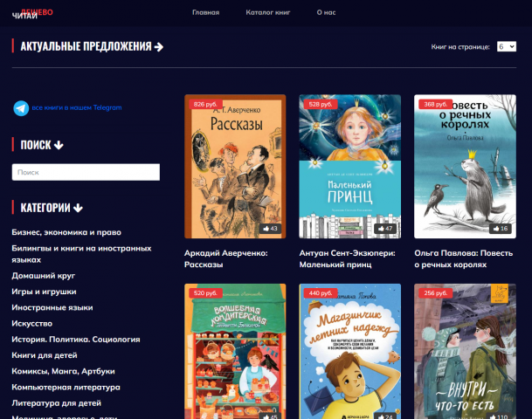The image size is (532, 419).
Task: Open the Маленький принц book cover
Action: (349, 167)
